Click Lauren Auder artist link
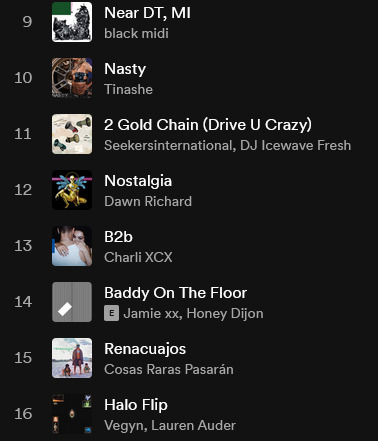Image resolution: width=378 pixels, height=441 pixels. [x=193, y=425]
